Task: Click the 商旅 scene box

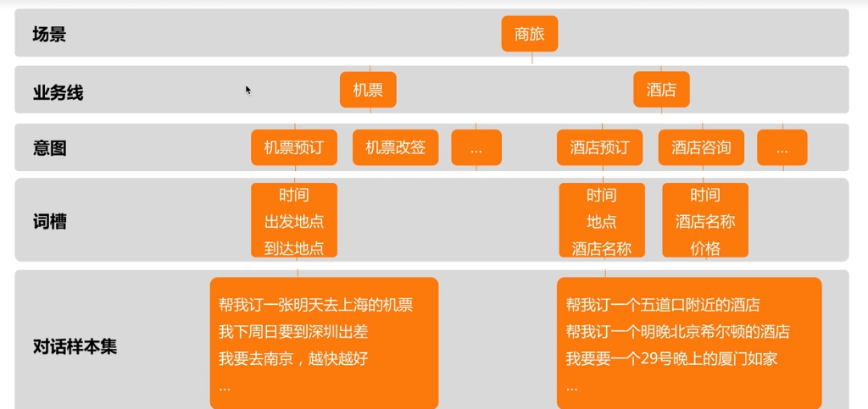Action: [529, 34]
